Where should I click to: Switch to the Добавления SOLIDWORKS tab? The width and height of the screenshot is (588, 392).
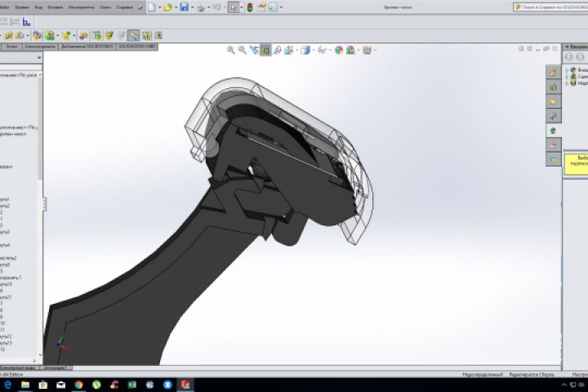87,47
